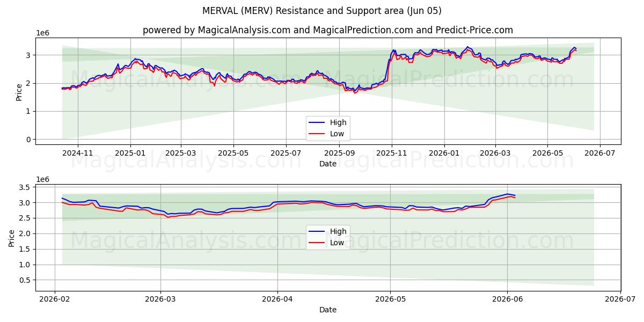Image resolution: width=644 pixels, height=322 pixels.
Task: Click the 'Price' axis label of the lower chart
Action: pos(12,238)
